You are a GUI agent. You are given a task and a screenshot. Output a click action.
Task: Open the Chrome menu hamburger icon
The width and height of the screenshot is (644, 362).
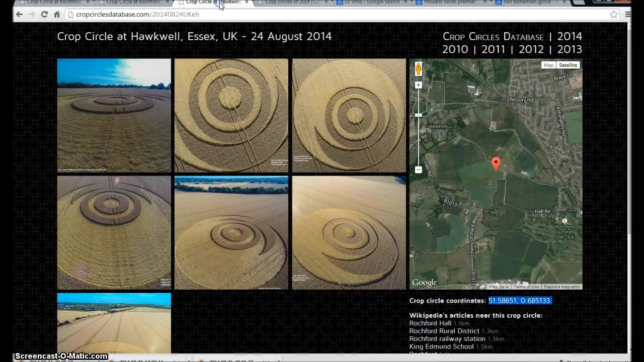[x=628, y=15]
